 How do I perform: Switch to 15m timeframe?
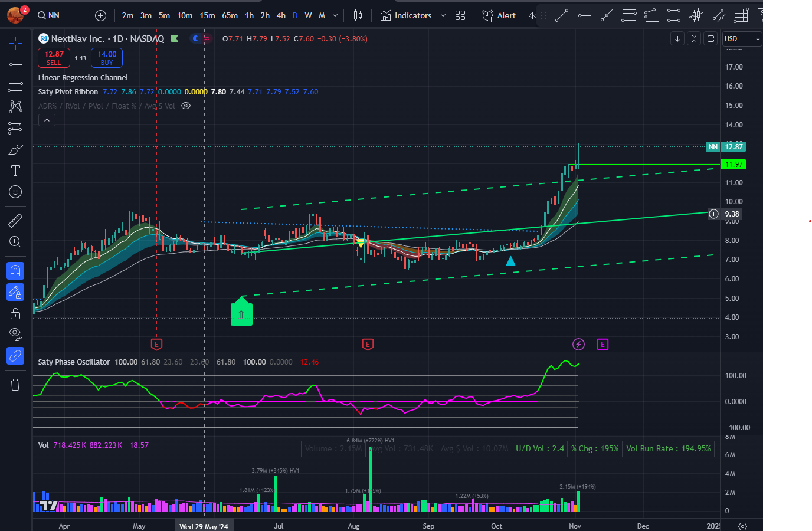click(x=207, y=15)
